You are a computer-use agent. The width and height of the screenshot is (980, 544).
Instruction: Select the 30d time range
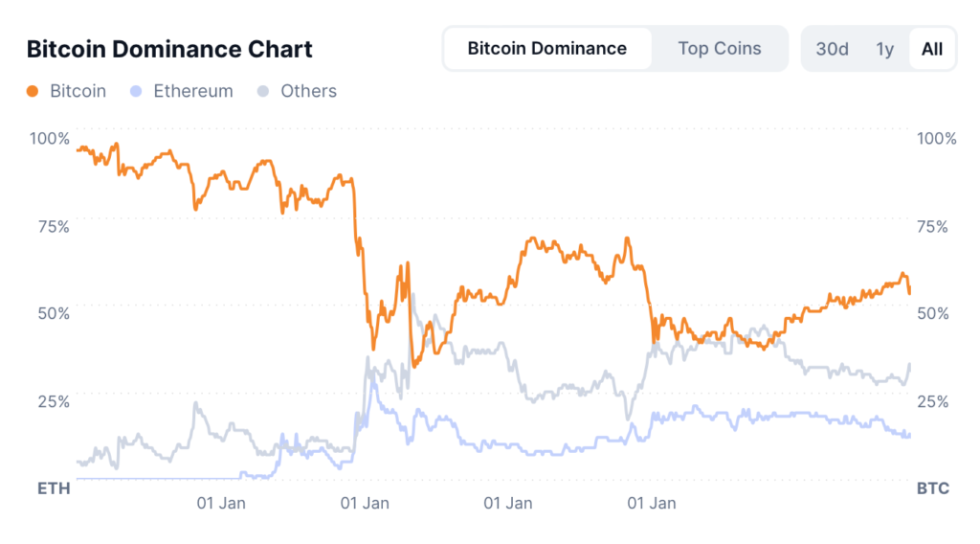(x=832, y=49)
